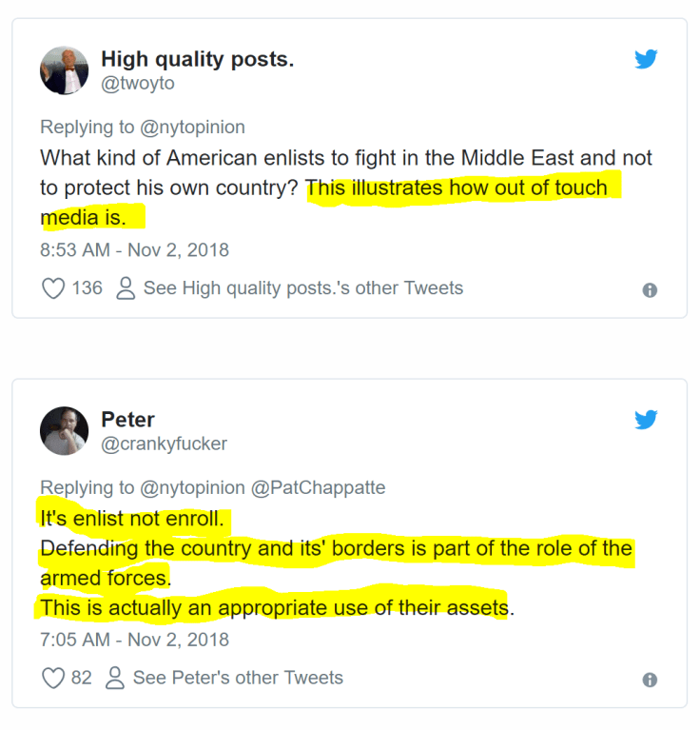Open @PatChappatte mention in Peter's reply
Viewport: 700px width, 730px height.
coord(318,487)
